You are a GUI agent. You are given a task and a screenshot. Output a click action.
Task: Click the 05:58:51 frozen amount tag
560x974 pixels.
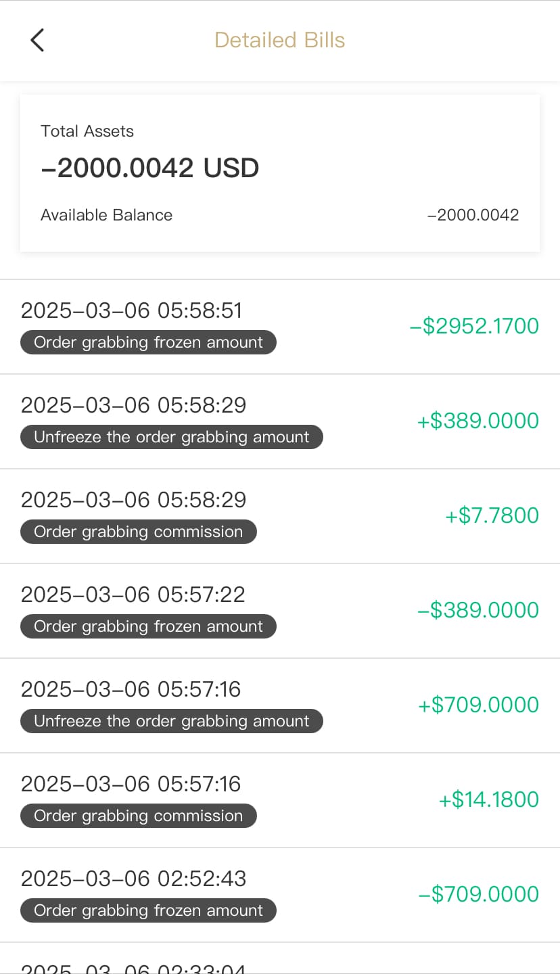148,342
